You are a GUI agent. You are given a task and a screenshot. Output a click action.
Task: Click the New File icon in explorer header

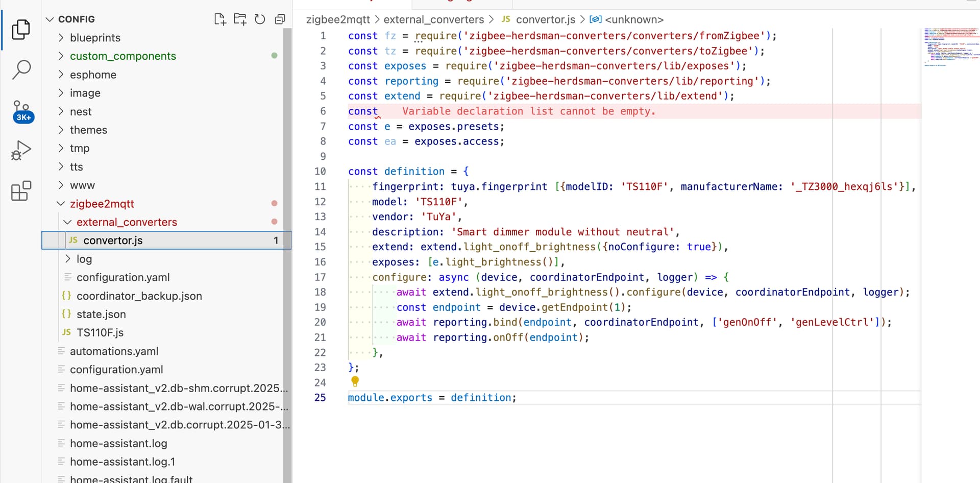[220, 19]
